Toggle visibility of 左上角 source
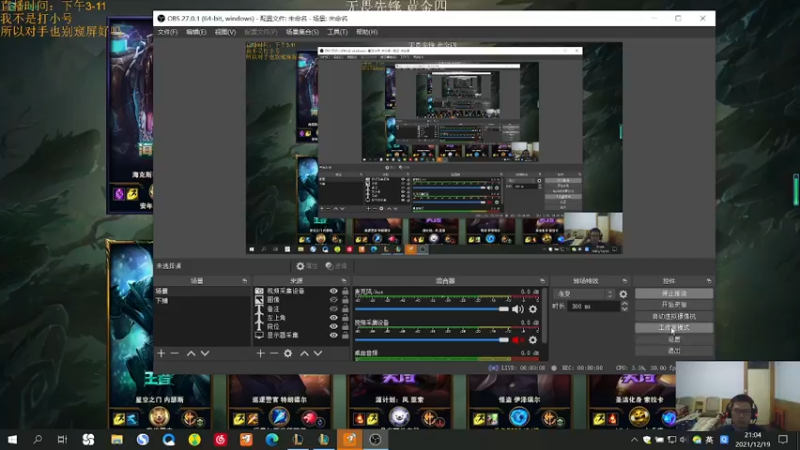This screenshot has width=800, height=450. coord(333,317)
